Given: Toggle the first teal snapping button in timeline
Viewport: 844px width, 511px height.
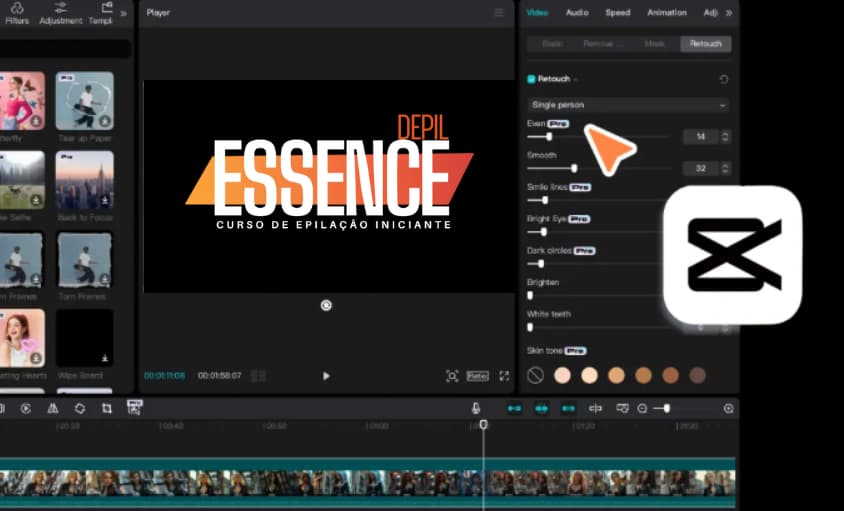Looking at the screenshot, I should 514,409.
